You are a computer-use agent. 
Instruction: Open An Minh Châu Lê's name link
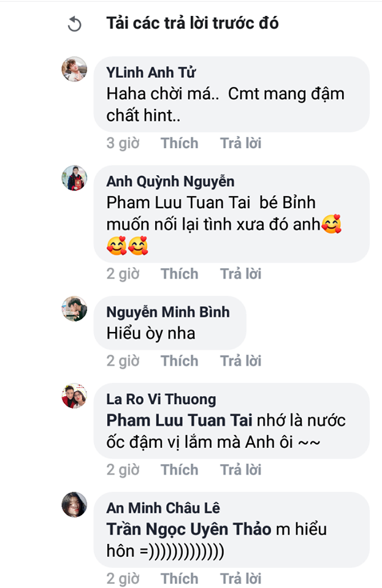click(163, 508)
